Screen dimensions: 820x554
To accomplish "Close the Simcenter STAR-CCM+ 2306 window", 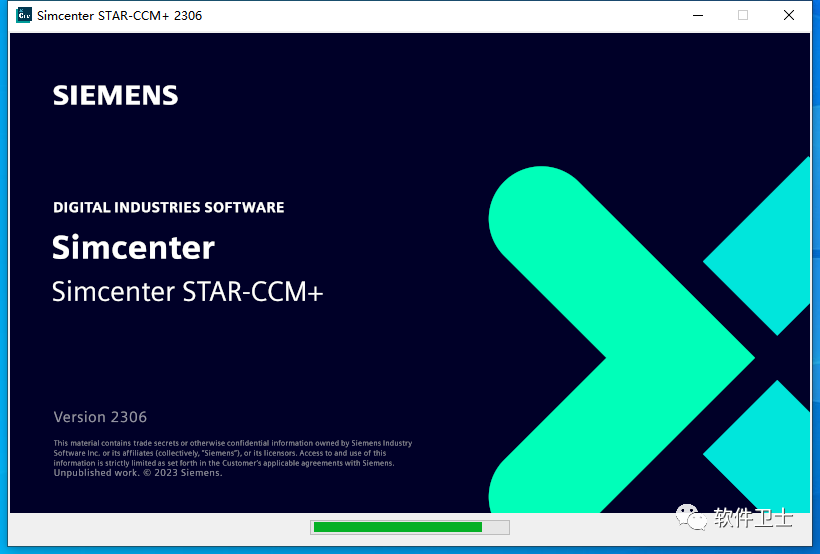I will point(789,15).
